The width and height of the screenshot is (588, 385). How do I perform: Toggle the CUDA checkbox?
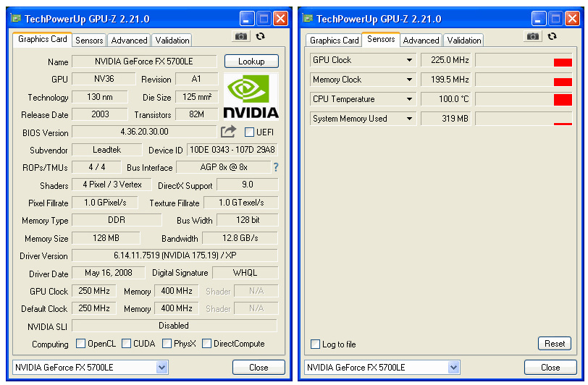[127, 344]
